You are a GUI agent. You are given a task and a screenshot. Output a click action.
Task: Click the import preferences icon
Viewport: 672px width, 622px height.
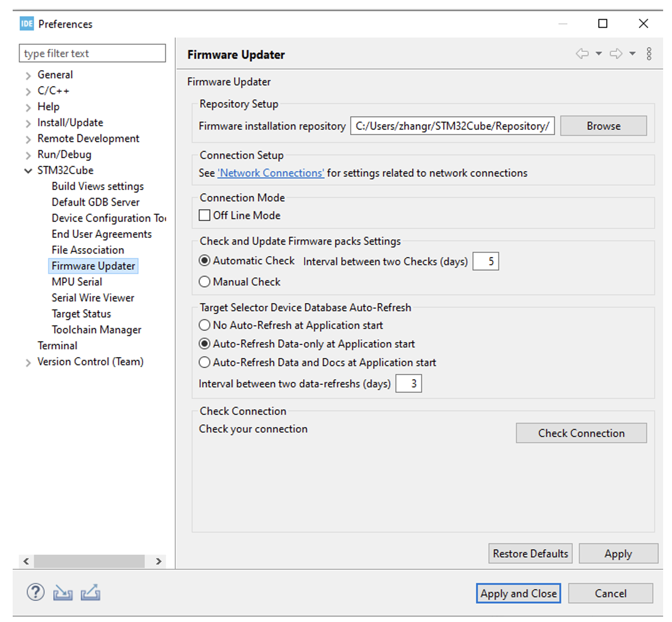click(x=63, y=593)
